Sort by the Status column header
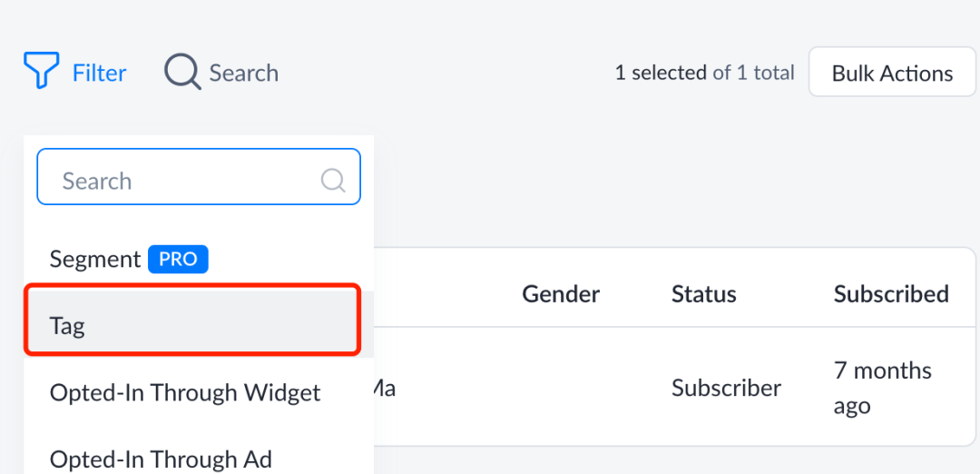This screenshot has width=980, height=474. (x=704, y=293)
